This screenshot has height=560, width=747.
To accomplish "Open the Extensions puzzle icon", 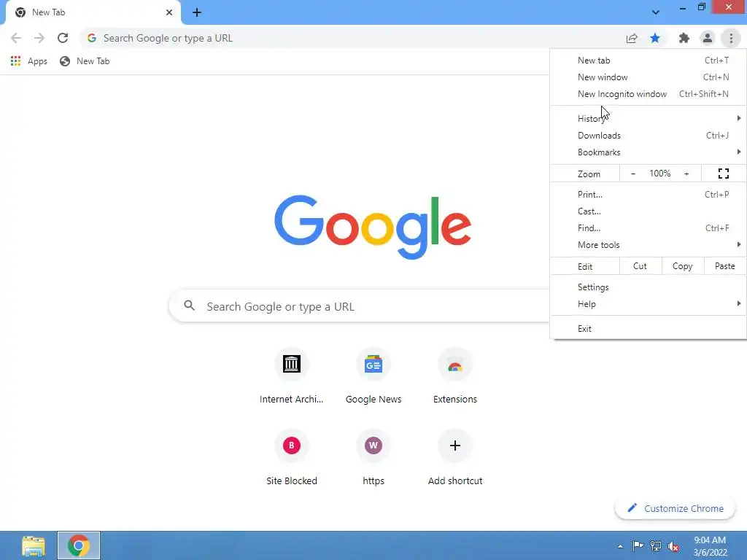I will pyautogui.click(x=684, y=38).
